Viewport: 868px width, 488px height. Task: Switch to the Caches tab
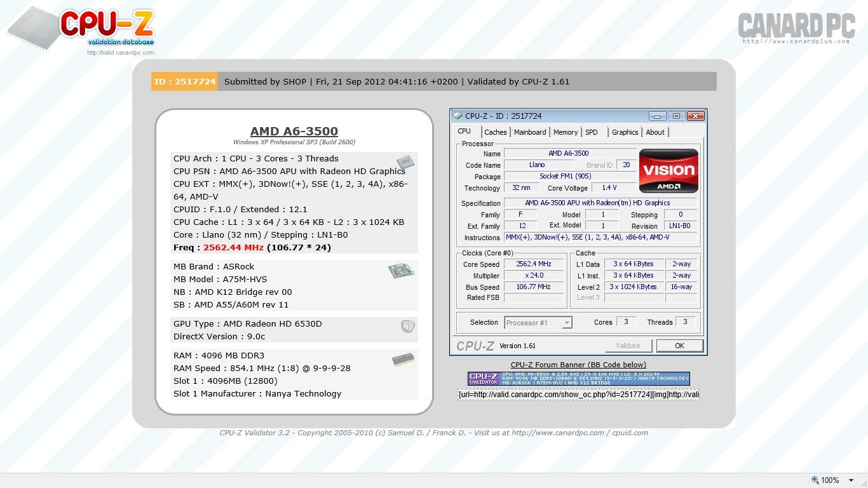pos(496,132)
